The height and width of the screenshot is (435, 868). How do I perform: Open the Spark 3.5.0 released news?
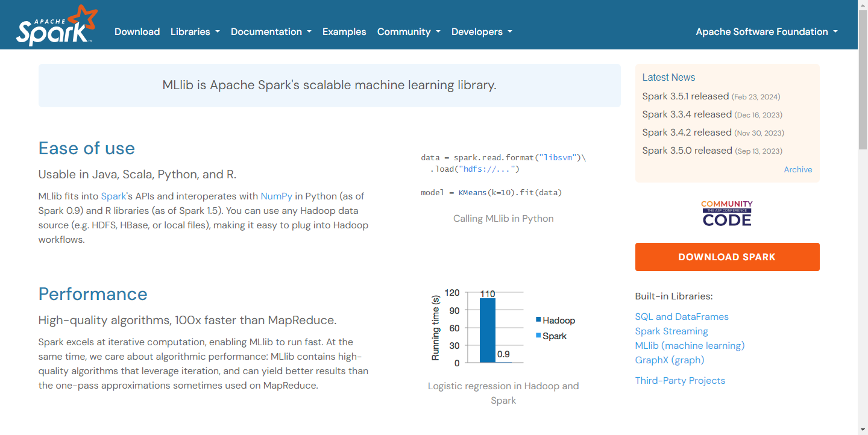pyautogui.click(x=687, y=151)
